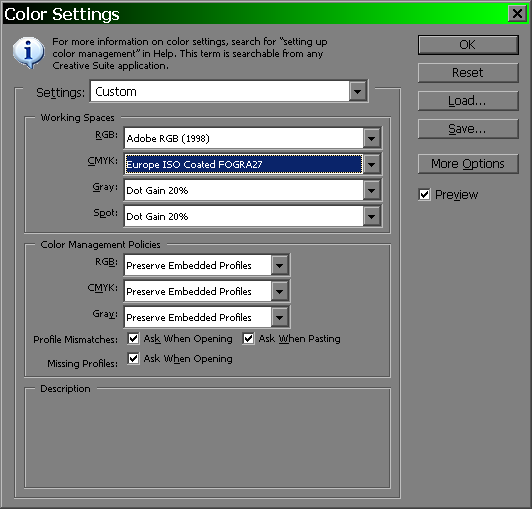Uncheck Profile Mismatches Ask When Opening
Viewport: 532px width, 509px height.
133,339
